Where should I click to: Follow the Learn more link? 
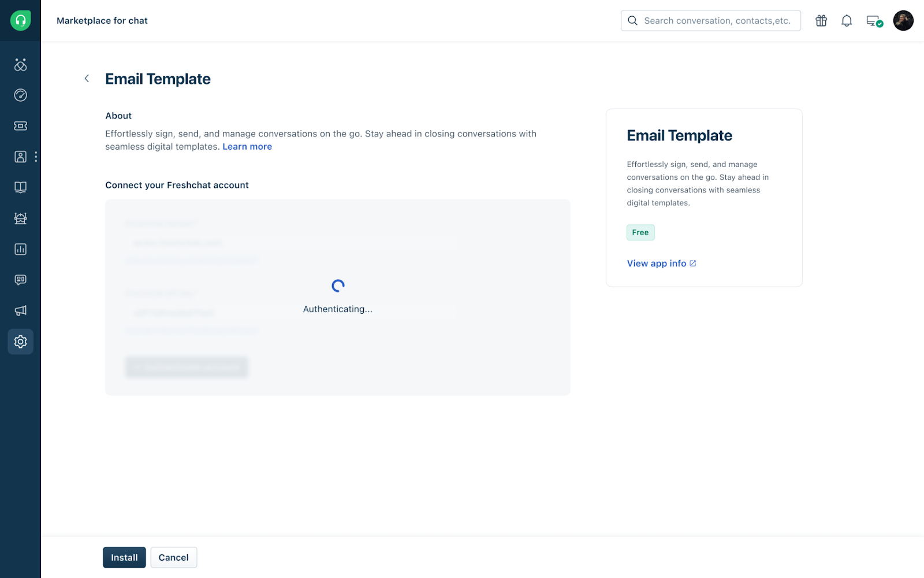(x=247, y=147)
